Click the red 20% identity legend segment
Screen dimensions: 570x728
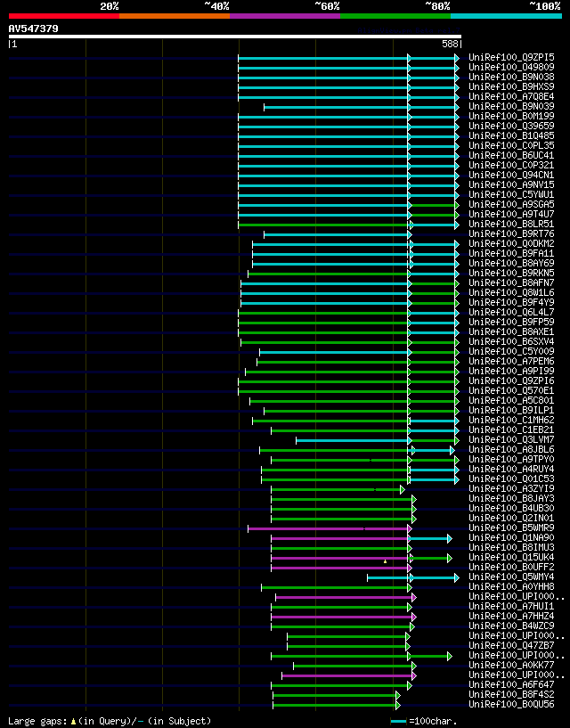pyautogui.click(x=64, y=16)
